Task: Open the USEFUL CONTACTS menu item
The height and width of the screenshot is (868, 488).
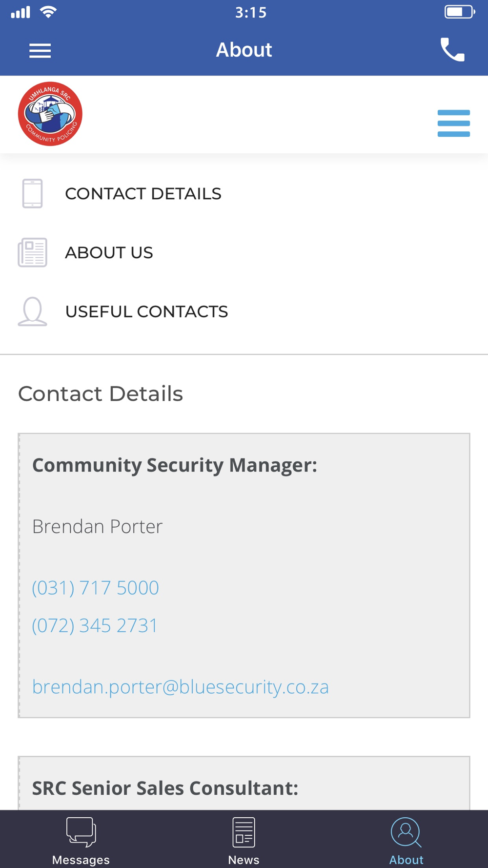Action: [x=146, y=311]
